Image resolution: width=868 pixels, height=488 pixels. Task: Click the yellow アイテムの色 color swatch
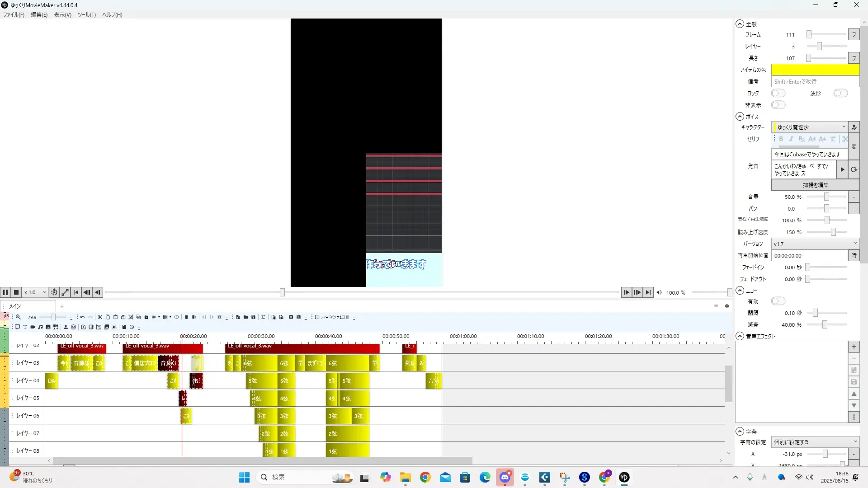(x=815, y=70)
